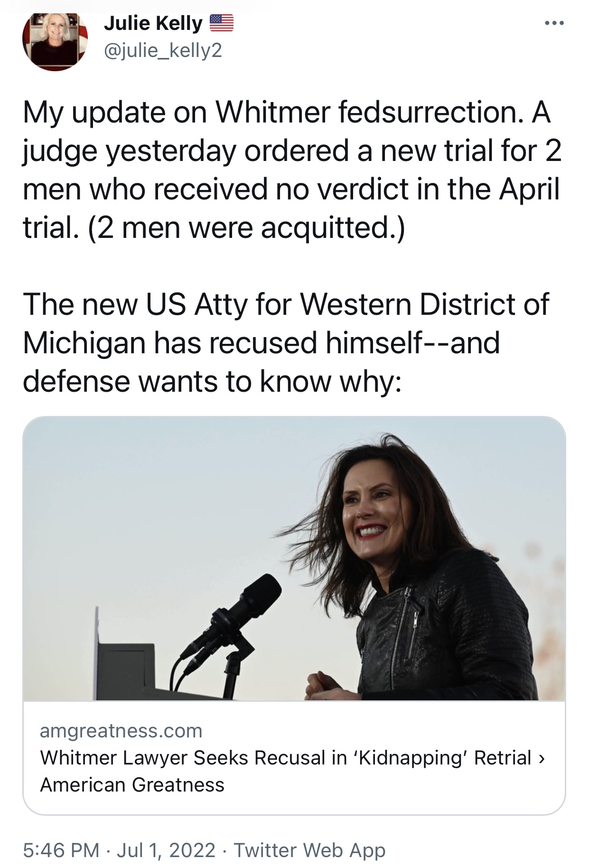589x868 pixels.
Task: Click the amgreatness.com domain label
Action: [x=121, y=730]
